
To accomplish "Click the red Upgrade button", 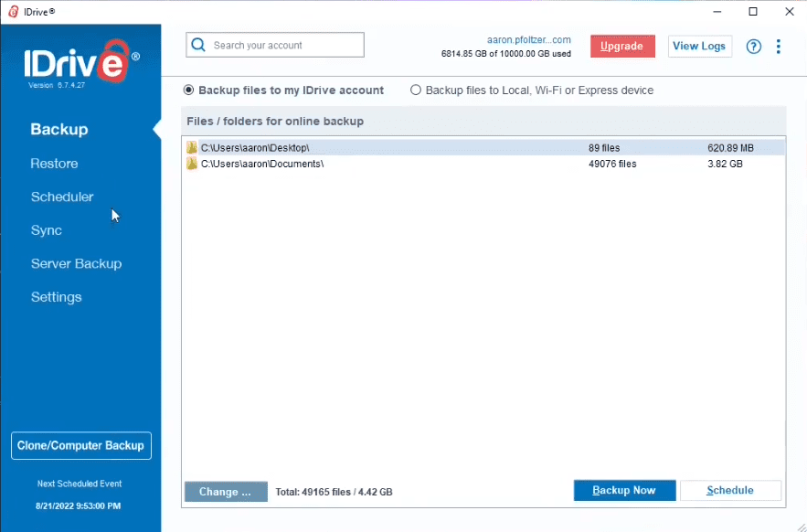I will (622, 47).
